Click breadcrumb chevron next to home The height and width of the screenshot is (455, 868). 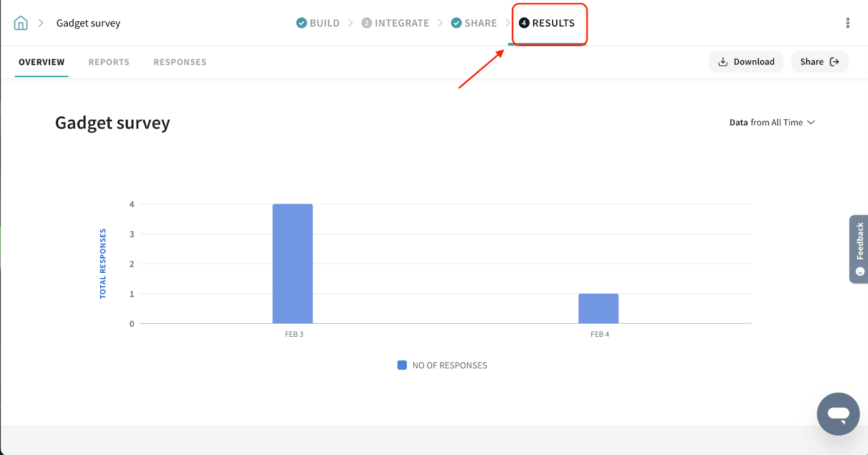point(41,23)
